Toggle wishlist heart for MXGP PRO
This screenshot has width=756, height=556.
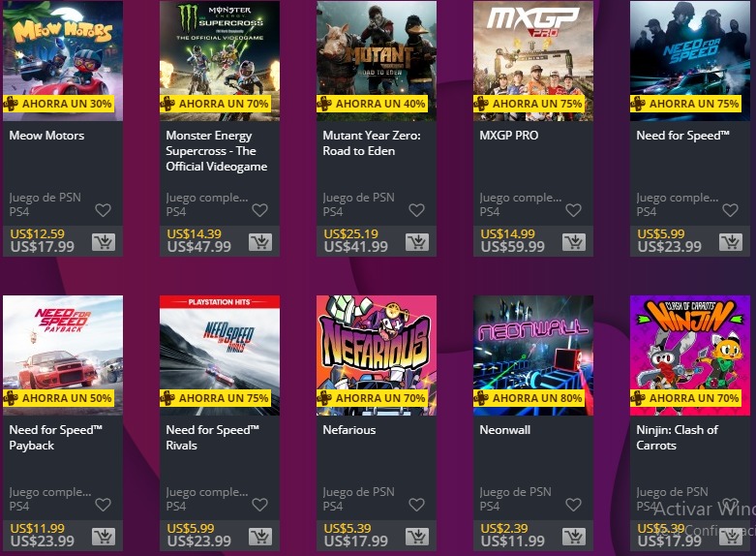click(x=573, y=210)
